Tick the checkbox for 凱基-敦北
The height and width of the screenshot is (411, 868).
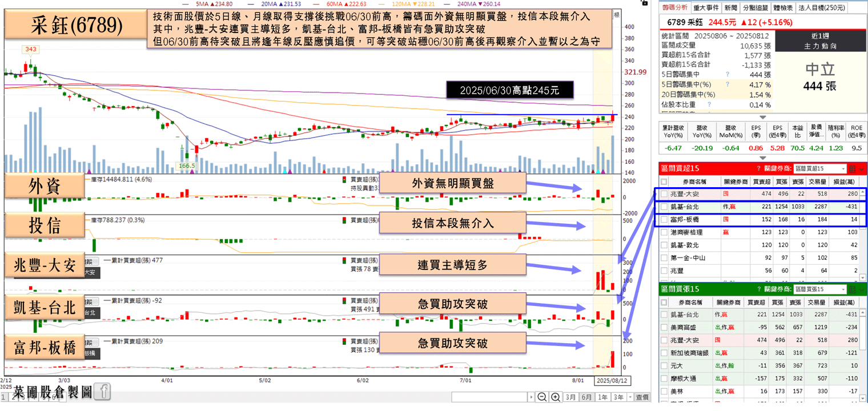coord(664,245)
